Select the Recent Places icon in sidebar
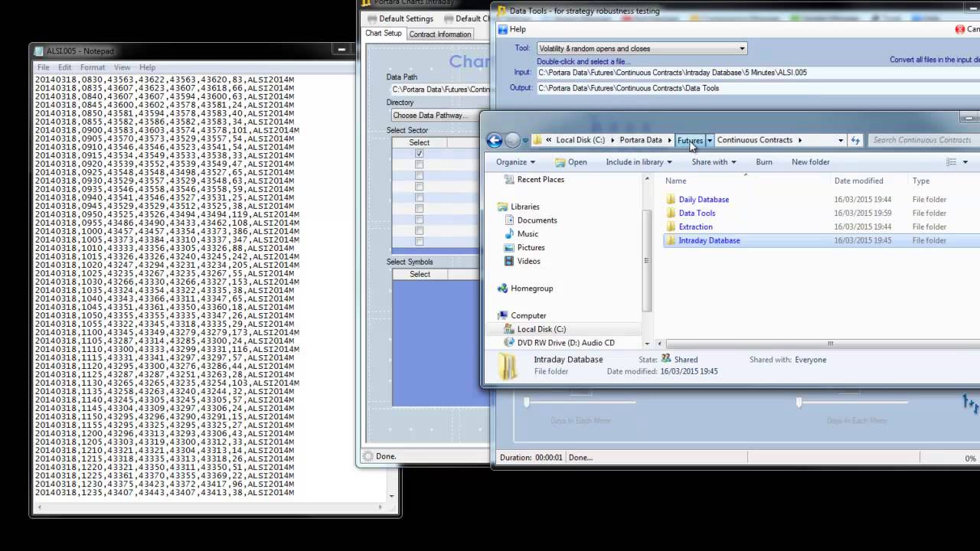The height and width of the screenshot is (551, 980). coord(508,180)
